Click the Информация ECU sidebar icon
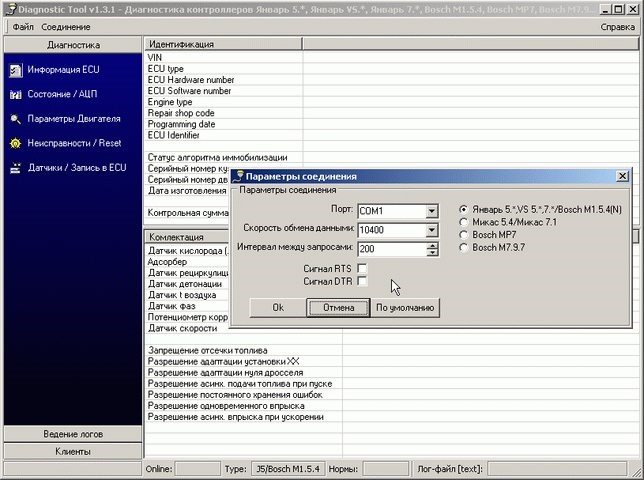The image size is (644, 480). [16, 70]
